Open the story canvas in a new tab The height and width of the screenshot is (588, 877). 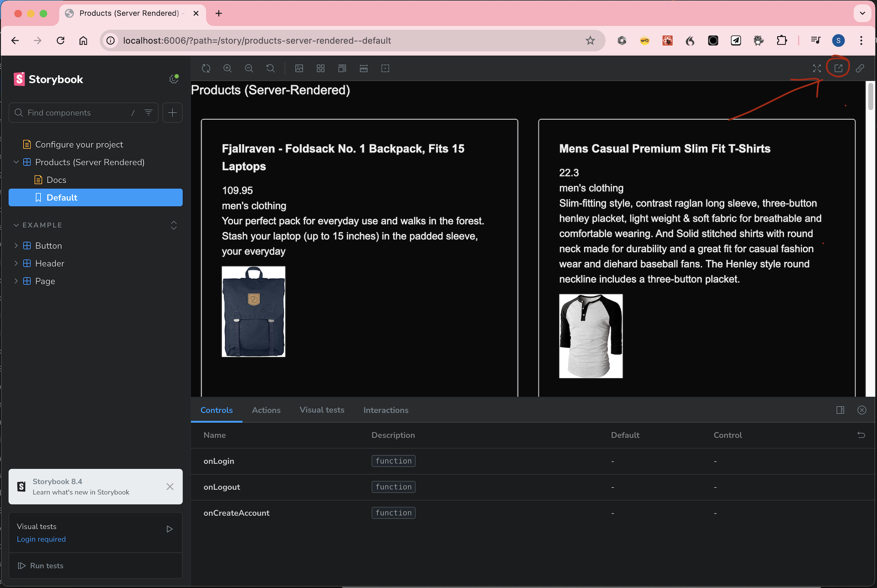838,68
